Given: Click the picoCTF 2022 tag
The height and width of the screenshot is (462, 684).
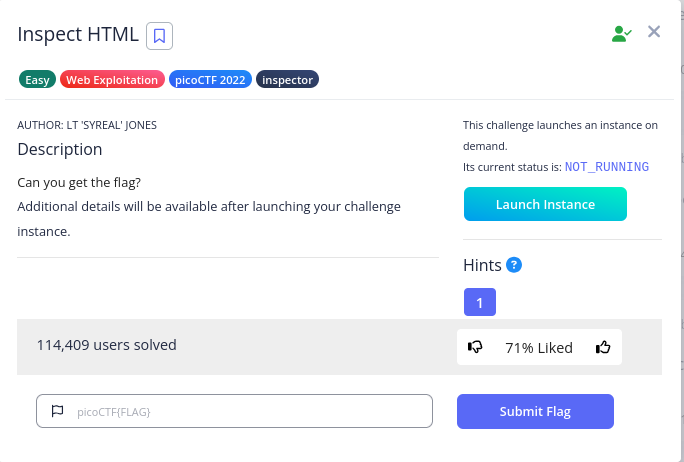Looking at the screenshot, I should click(210, 80).
